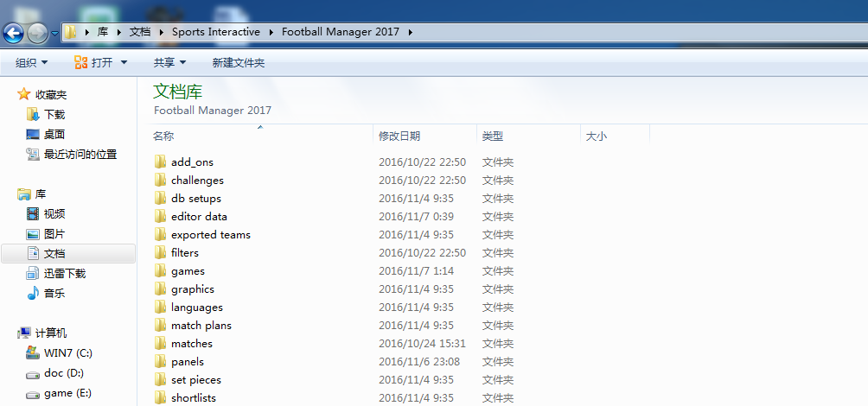Viewport: 868px width, 406px height.
Task: Click the 打开 toolbar button
Action: (x=93, y=62)
